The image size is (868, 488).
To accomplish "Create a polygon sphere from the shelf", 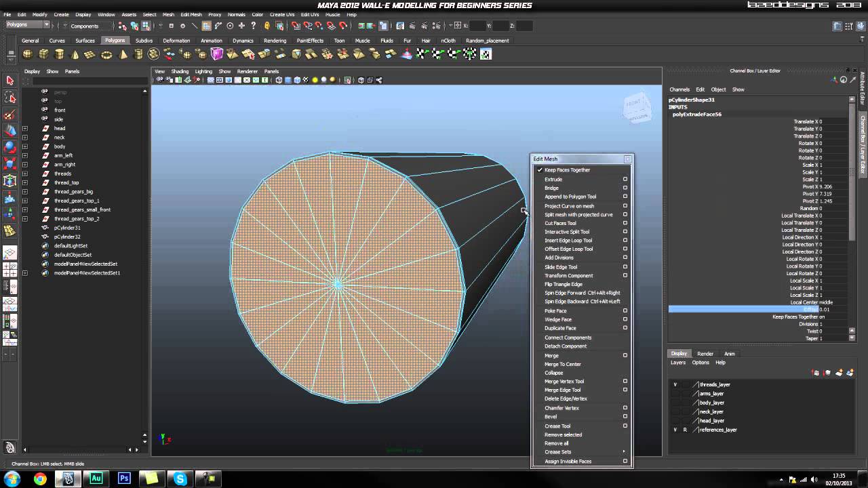I will [x=28, y=54].
